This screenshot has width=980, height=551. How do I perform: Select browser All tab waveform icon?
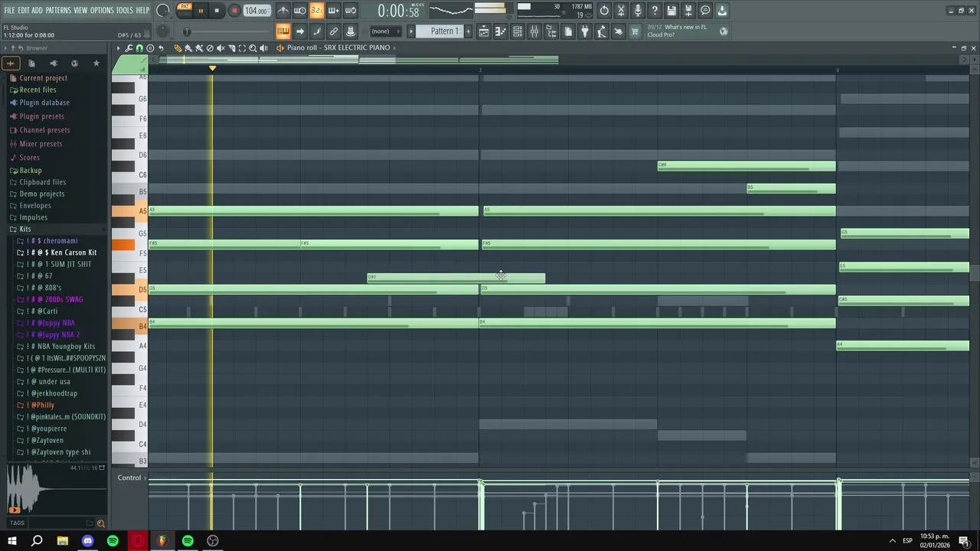(x=11, y=64)
